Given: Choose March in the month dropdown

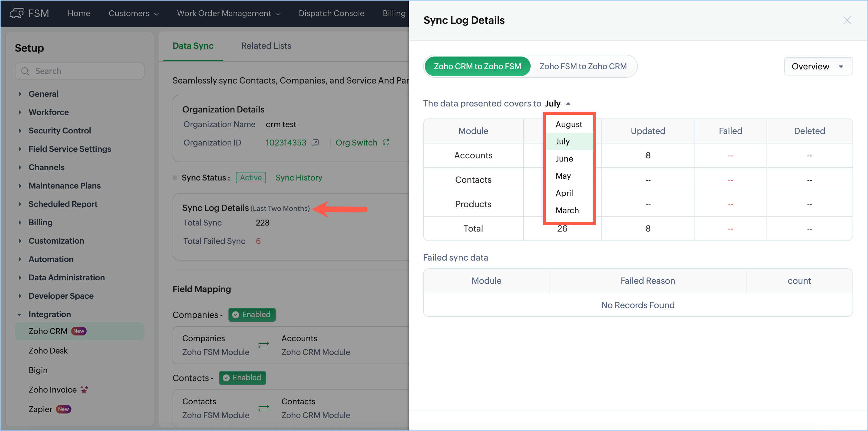Looking at the screenshot, I should pos(567,210).
